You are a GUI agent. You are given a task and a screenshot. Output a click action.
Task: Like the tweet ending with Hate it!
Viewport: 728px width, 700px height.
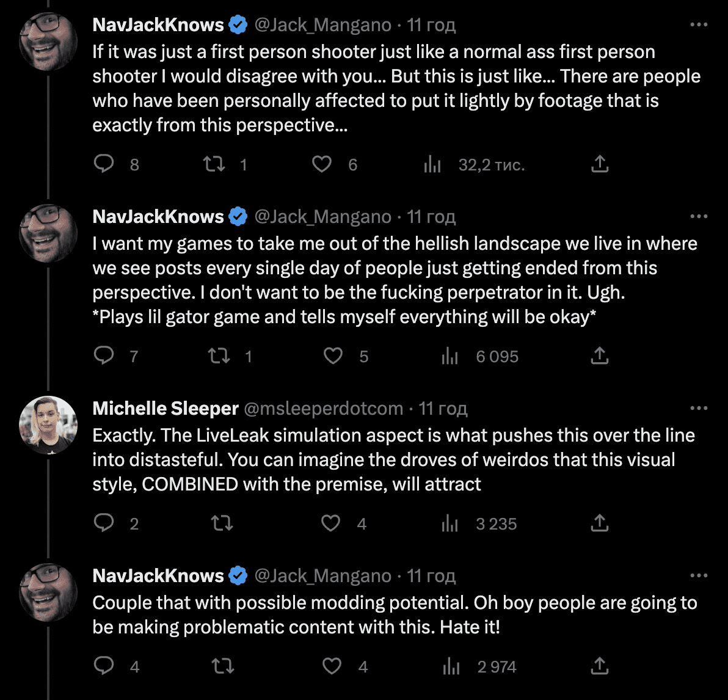tap(332, 666)
